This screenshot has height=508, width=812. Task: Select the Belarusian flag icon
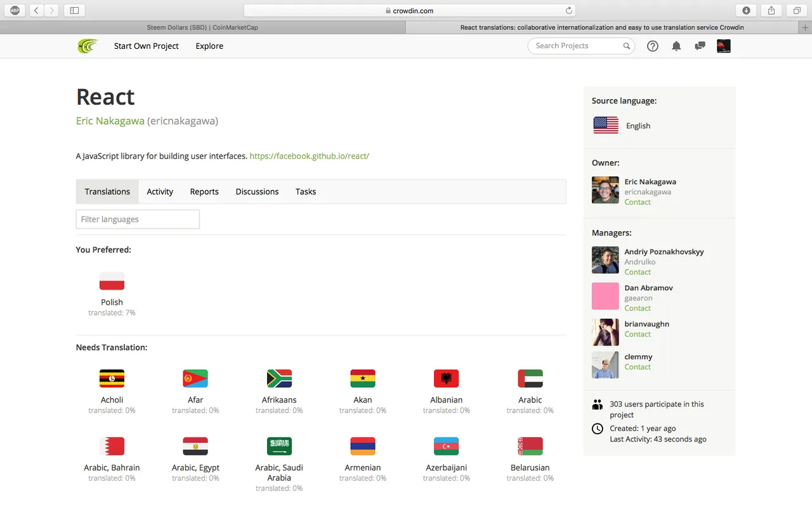click(530, 446)
